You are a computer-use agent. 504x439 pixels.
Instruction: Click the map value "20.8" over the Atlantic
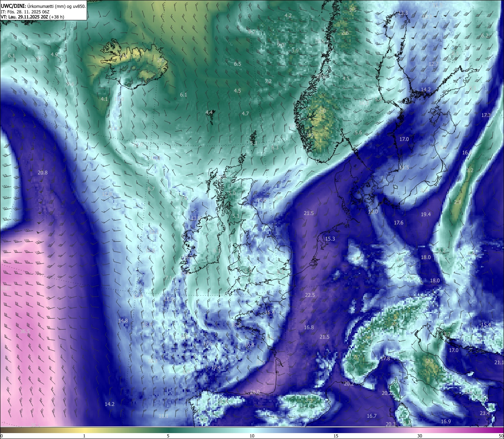(43, 173)
